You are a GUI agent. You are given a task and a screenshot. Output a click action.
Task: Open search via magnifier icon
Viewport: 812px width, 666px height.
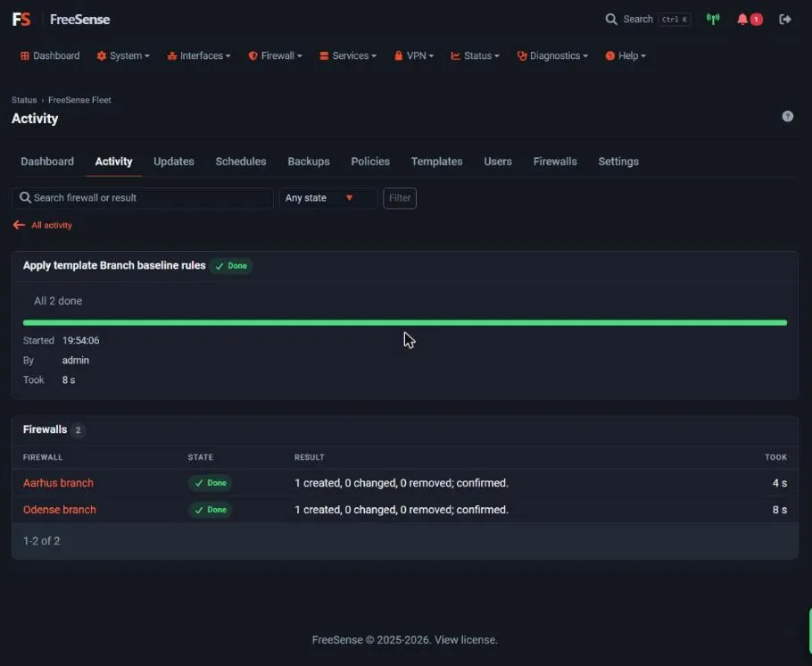click(x=611, y=19)
